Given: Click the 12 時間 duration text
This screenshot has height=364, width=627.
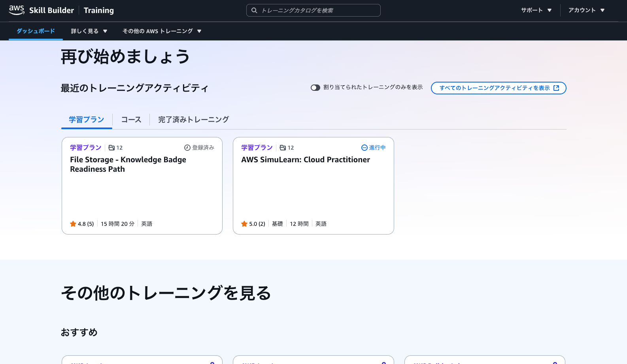Looking at the screenshot, I should (299, 224).
